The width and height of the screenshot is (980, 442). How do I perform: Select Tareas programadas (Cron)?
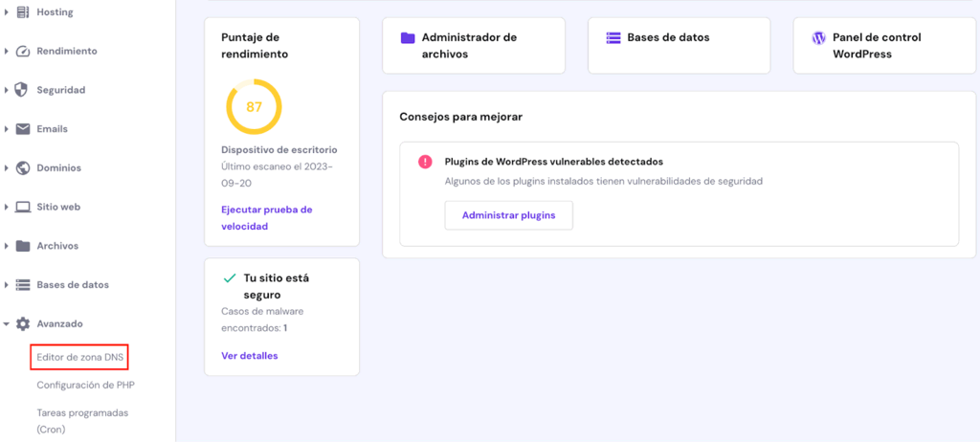[82, 421]
